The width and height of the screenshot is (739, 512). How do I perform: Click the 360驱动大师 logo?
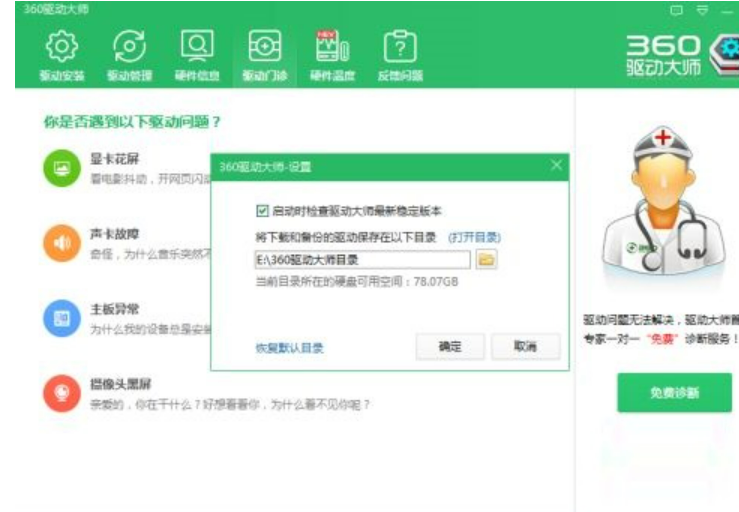pyautogui.click(x=682, y=56)
